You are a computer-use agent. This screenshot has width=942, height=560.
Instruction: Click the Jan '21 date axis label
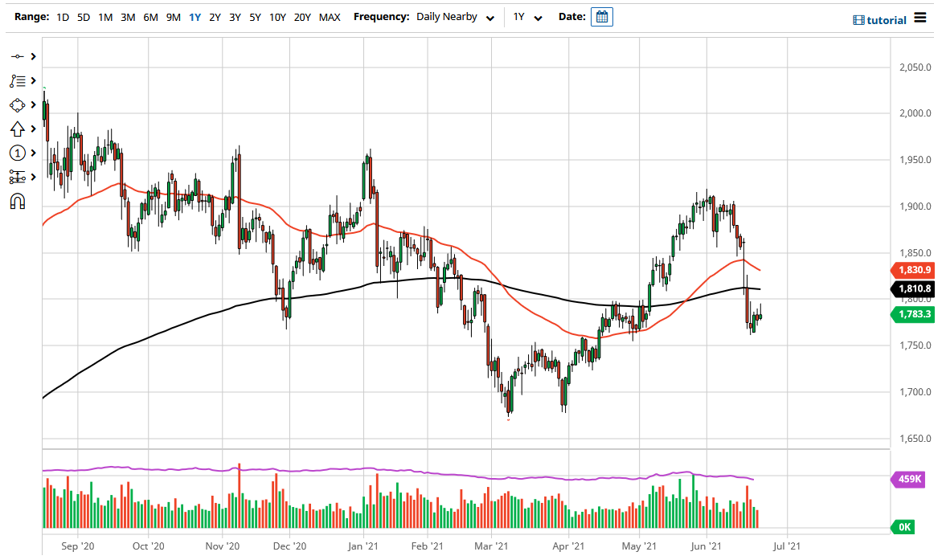363,546
